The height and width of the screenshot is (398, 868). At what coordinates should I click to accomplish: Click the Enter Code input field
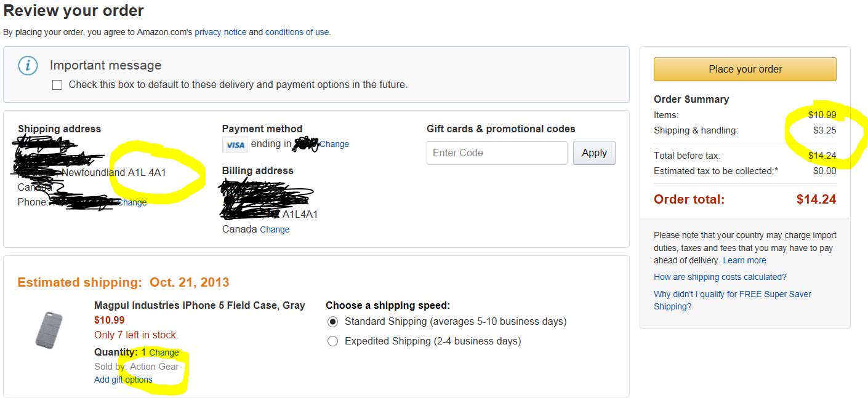tap(497, 153)
